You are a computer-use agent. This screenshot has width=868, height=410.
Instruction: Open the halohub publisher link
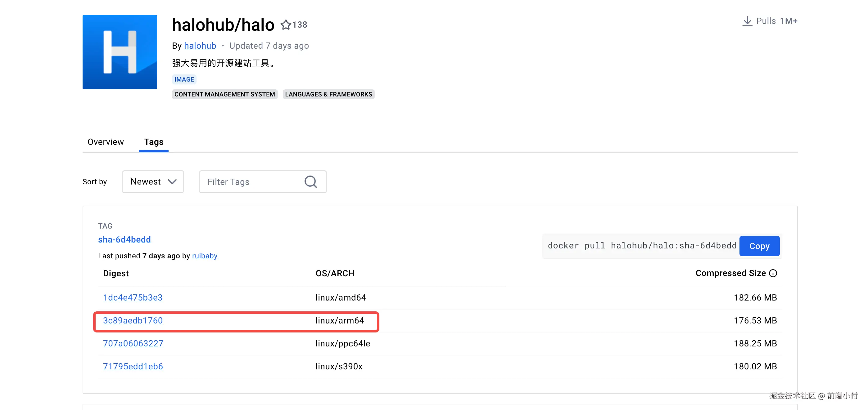(200, 46)
